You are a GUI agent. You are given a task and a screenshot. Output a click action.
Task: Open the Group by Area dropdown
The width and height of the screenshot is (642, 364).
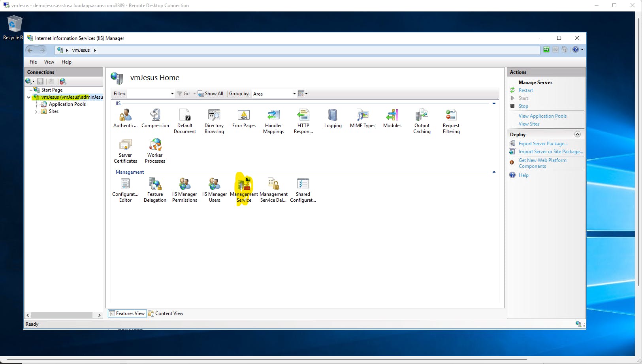point(294,94)
